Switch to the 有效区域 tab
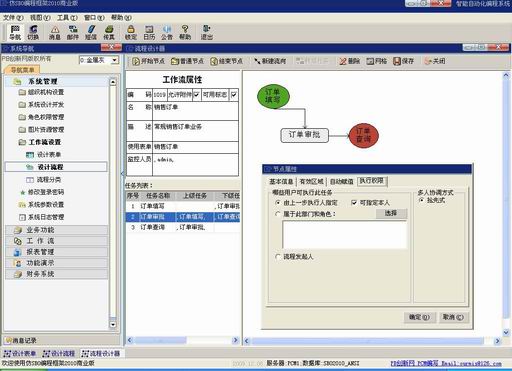Image resolution: width=512 pixels, height=371 pixels. pos(311,182)
